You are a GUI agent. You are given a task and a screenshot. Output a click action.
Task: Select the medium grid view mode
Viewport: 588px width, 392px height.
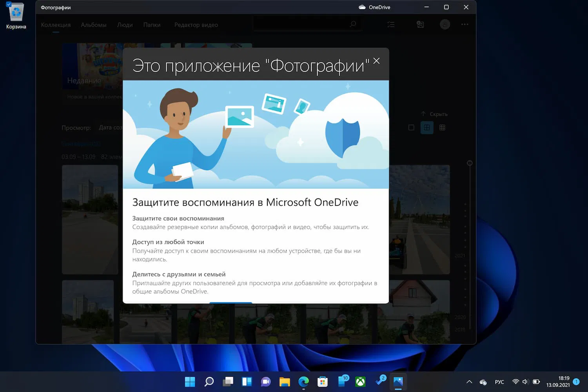427,127
